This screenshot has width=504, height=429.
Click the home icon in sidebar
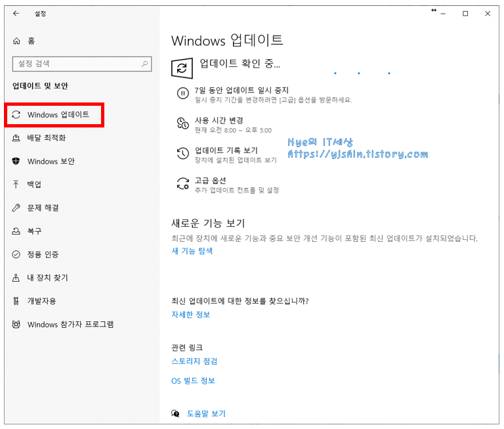[16, 41]
